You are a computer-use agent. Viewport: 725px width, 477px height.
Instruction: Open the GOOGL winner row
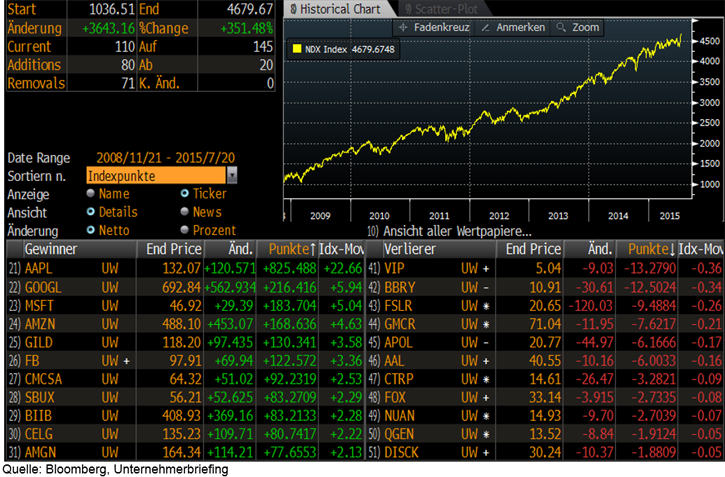185,287
